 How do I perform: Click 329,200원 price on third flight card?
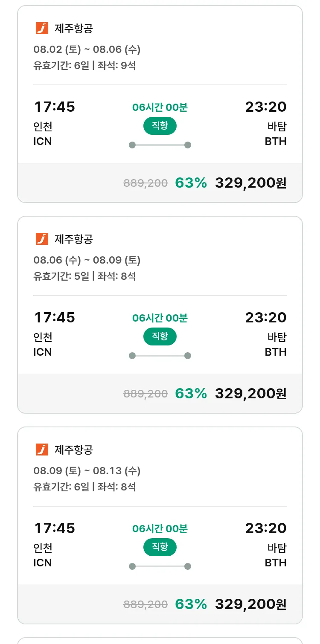pos(250,604)
